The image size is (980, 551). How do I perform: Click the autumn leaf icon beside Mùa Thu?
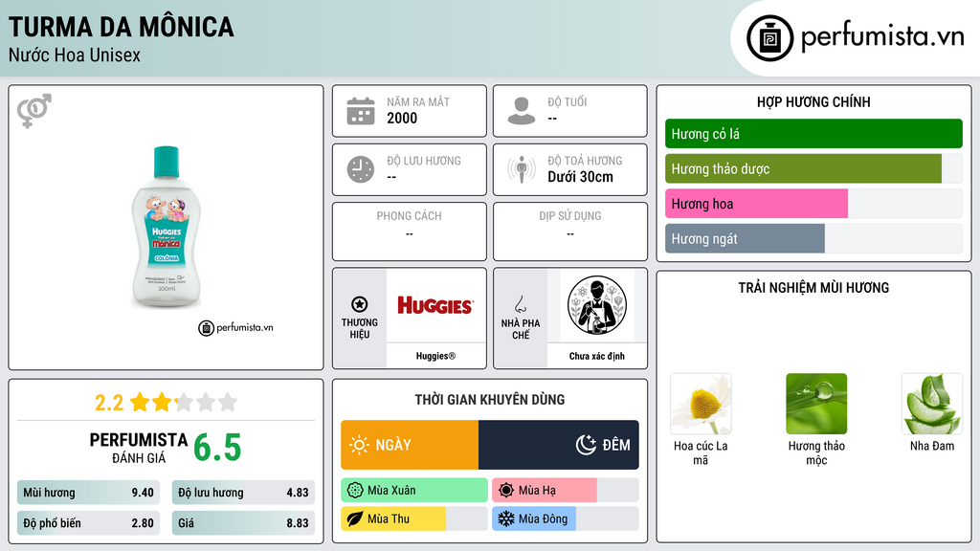(355, 518)
